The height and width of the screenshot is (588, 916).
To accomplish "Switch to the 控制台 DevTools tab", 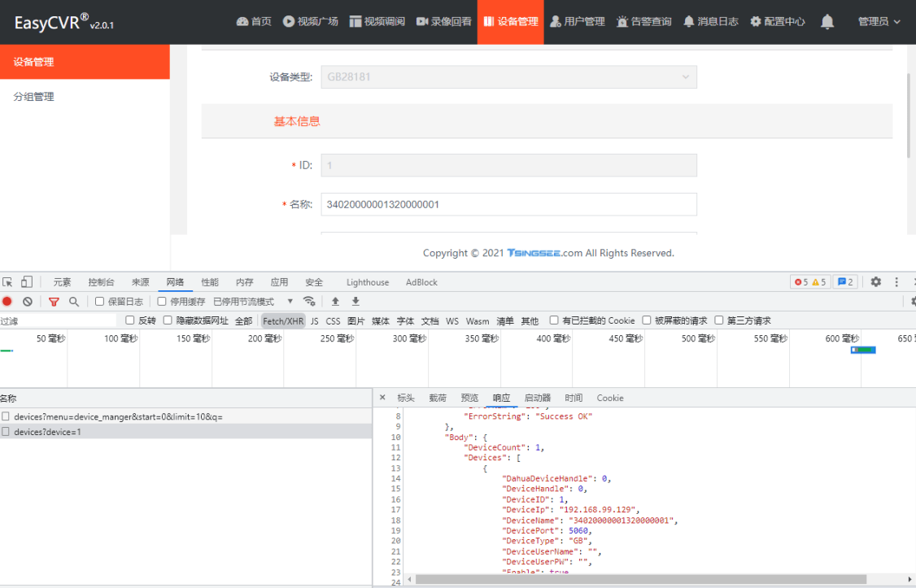I will pyautogui.click(x=102, y=282).
